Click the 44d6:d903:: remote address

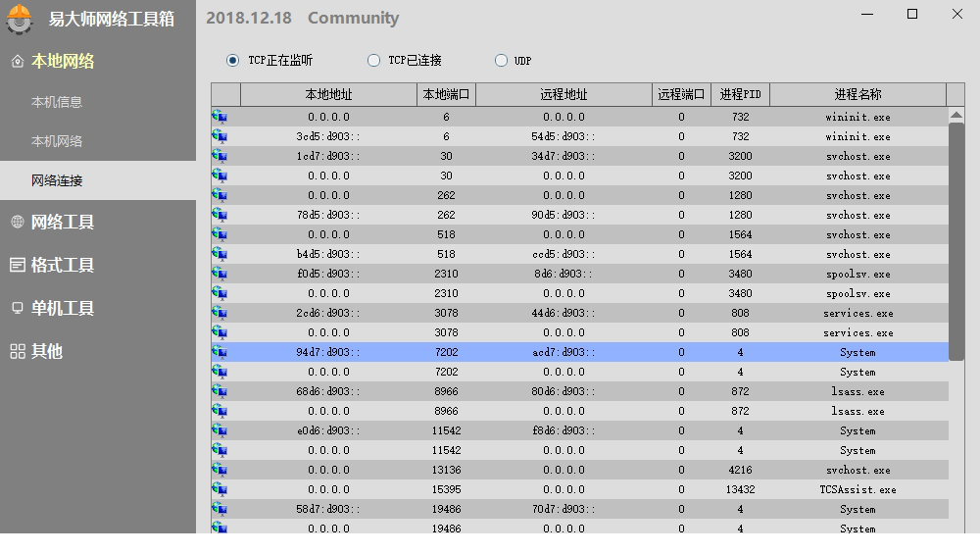click(563, 313)
